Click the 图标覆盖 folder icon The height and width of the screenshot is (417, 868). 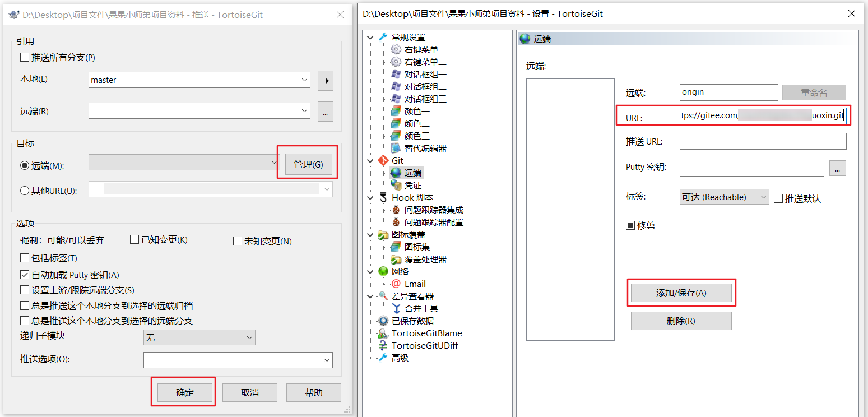point(383,234)
